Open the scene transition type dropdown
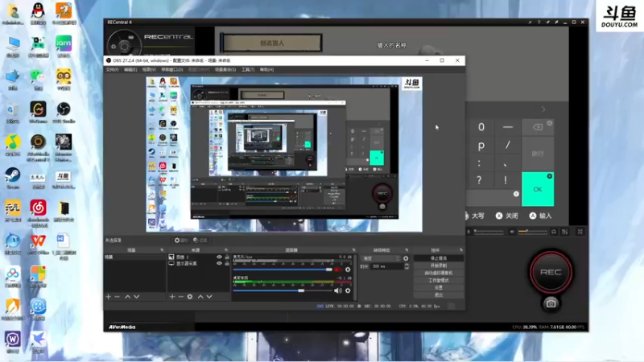644x362 pixels. click(x=381, y=258)
